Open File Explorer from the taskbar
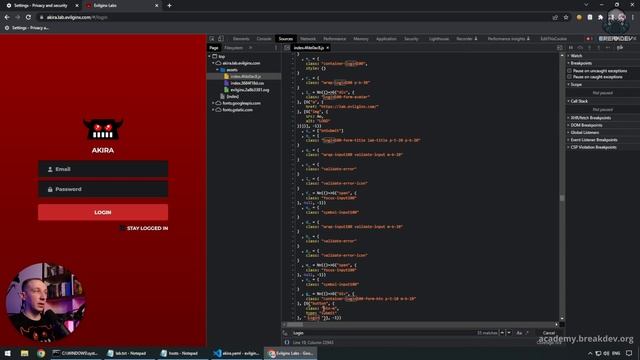This screenshot has width=640, height=360. tap(24, 353)
